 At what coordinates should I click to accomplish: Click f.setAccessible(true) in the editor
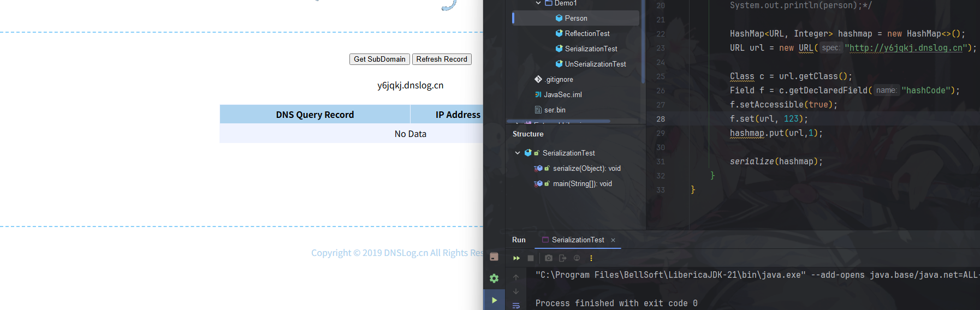783,105
